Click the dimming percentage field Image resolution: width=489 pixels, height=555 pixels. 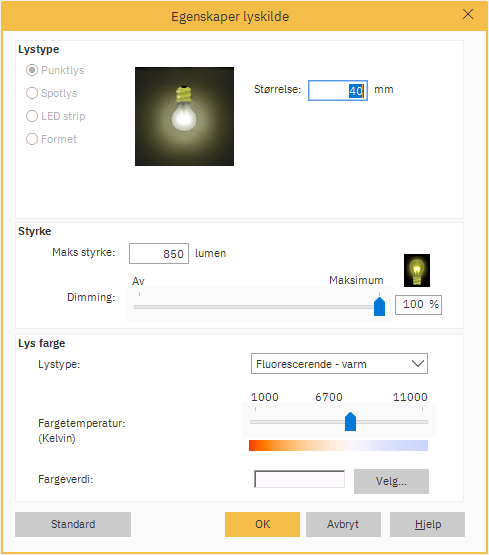418,305
